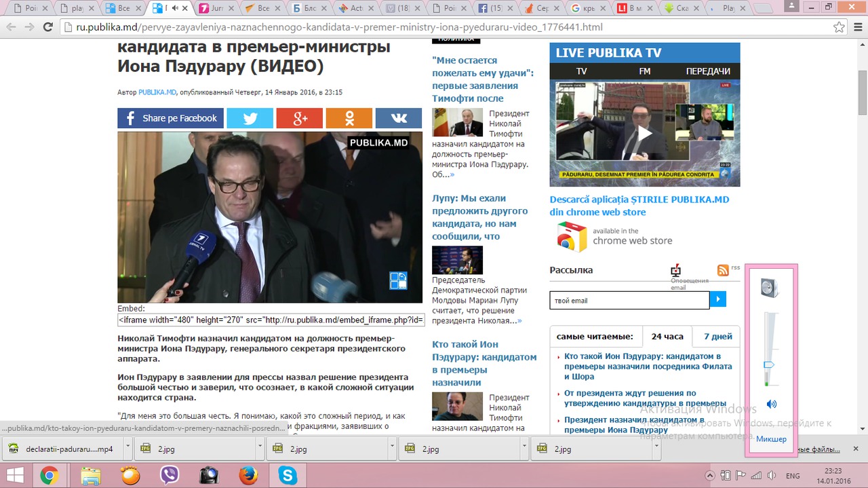The image size is (868, 488).
Task: Select the FM tab in Live Publika
Action: coord(644,71)
